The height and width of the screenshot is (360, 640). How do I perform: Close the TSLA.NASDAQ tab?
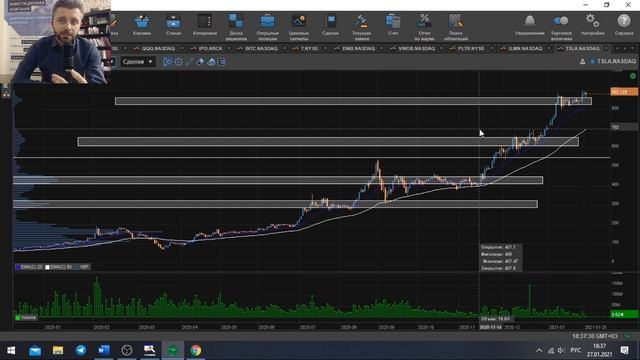(x=606, y=49)
